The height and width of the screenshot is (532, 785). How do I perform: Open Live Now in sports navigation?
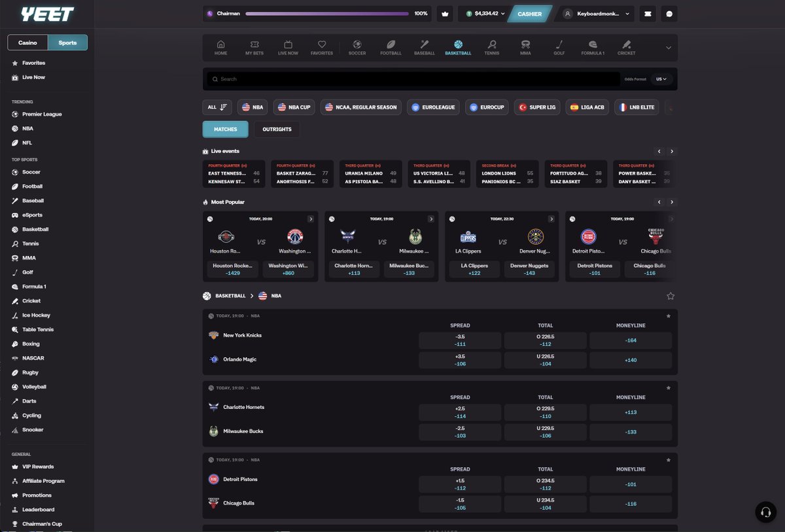(x=288, y=48)
